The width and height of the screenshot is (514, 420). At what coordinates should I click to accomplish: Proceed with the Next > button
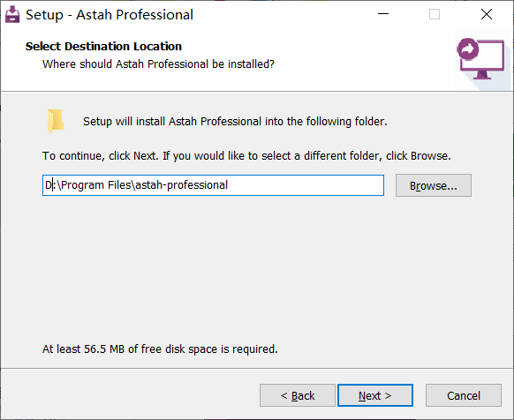point(375,395)
